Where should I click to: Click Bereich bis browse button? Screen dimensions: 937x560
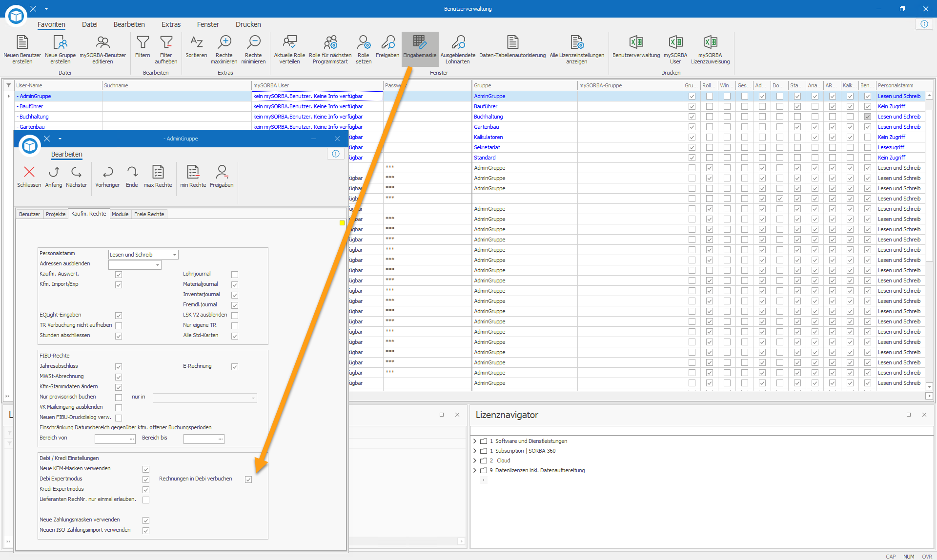pyautogui.click(x=221, y=439)
